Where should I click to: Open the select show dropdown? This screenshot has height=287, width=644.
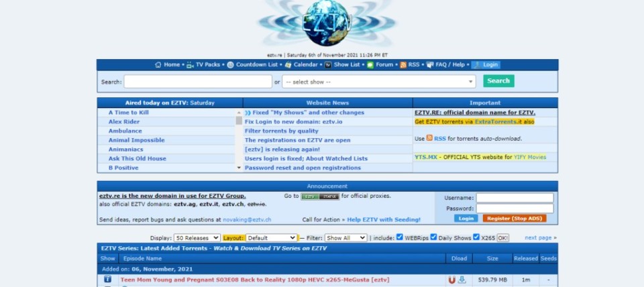coord(378,82)
